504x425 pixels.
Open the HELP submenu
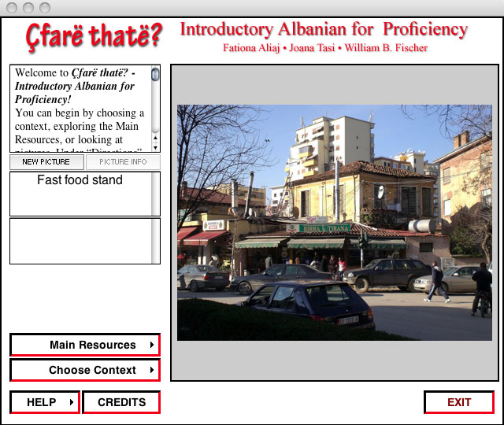[44, 402]
